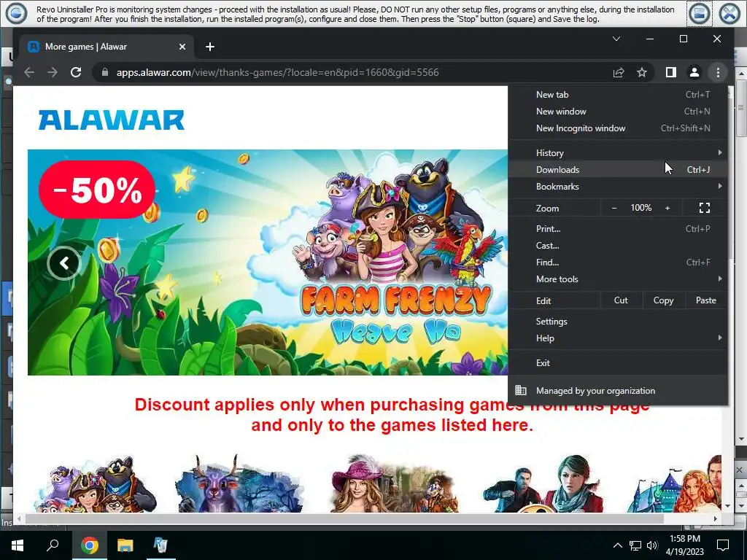This screenshot has width=747, height=560.
Task: Click Cut in Edit row
Action: (x=621, y=300)
